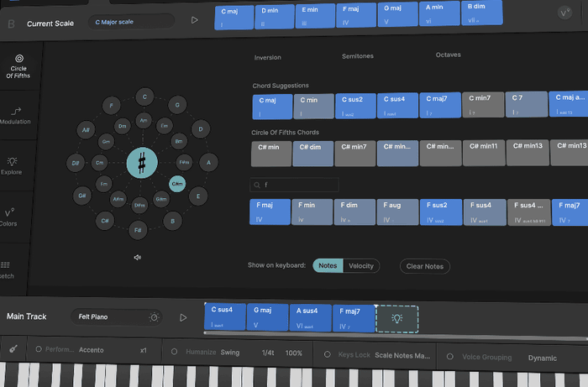
Task: Select Velocity for show on keyboard
Action: point(361,265)
